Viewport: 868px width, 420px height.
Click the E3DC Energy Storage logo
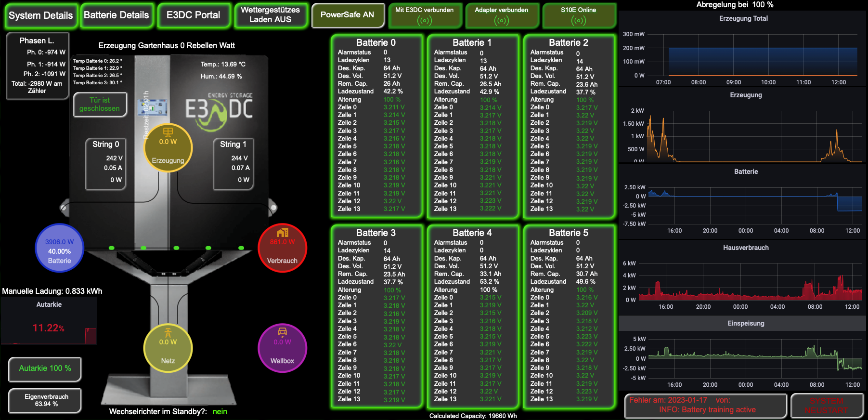pos(220,112)
